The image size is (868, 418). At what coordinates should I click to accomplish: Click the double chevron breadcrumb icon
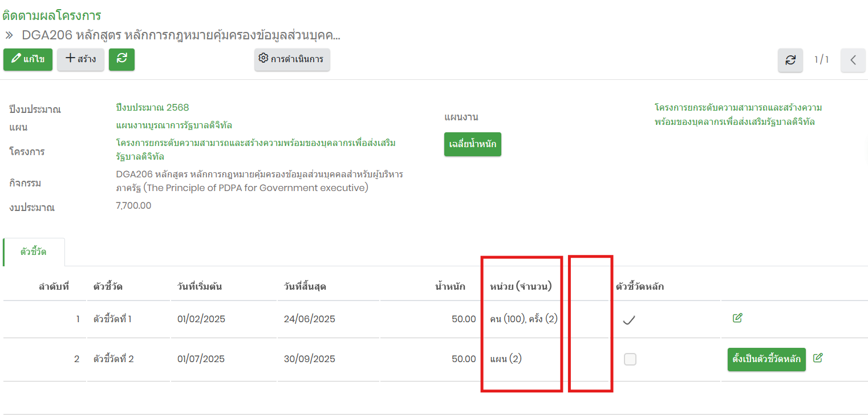9,35
